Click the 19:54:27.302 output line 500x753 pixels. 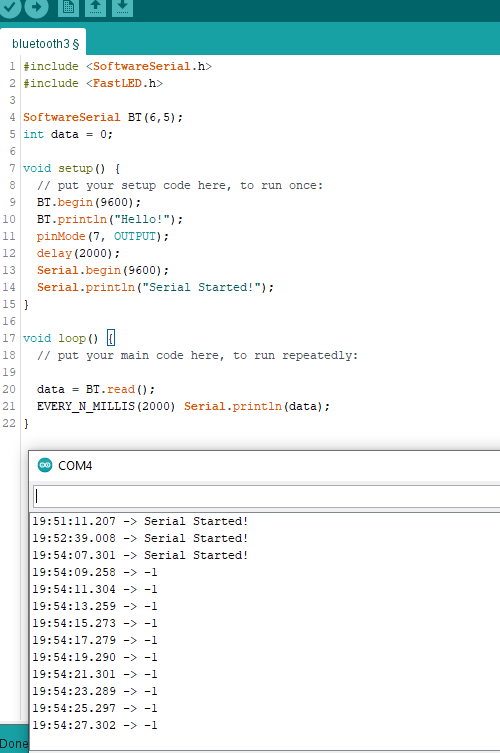95,725
